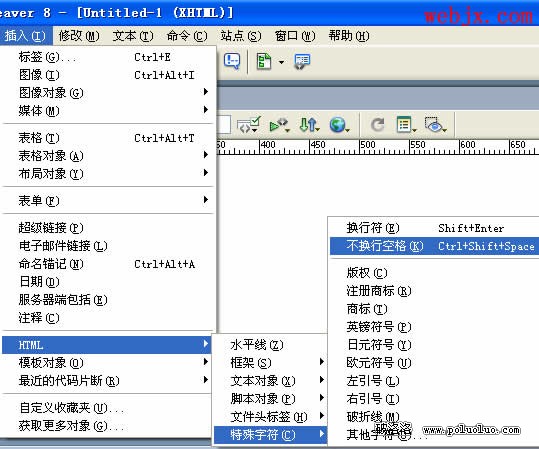Click the comment bubble toolbar icon
Viewport: 539px width, 449px height.
click(232, 62)
